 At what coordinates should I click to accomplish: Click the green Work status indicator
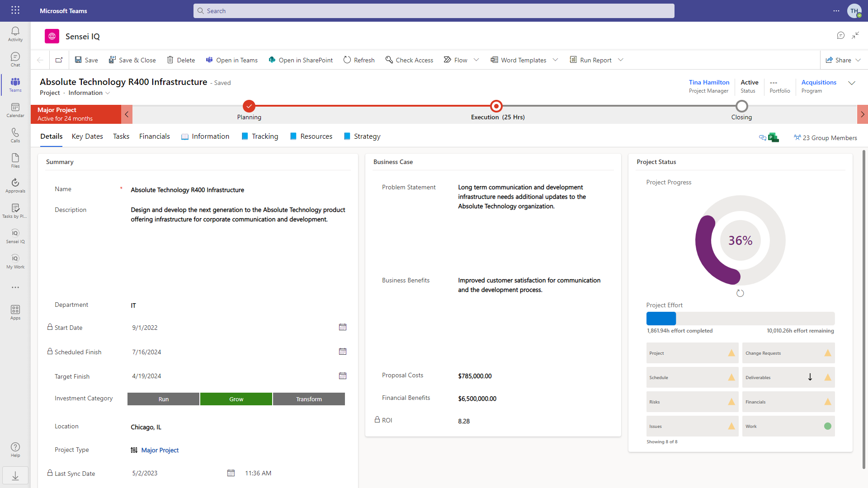click(827, 426)
